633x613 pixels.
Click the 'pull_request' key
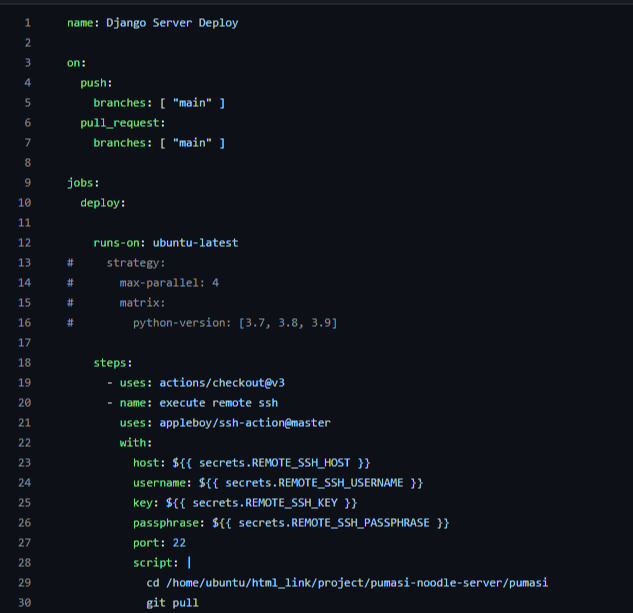[x=119, y=123]
